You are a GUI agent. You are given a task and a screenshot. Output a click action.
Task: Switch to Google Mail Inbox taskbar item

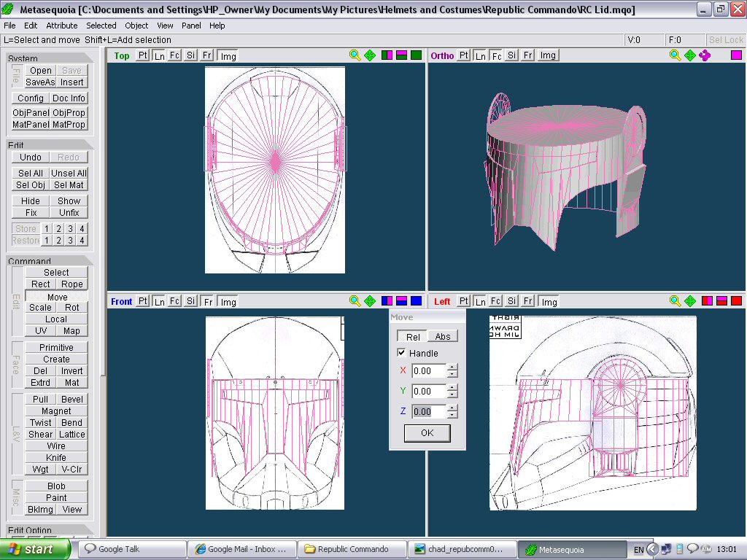click(241, 549)
